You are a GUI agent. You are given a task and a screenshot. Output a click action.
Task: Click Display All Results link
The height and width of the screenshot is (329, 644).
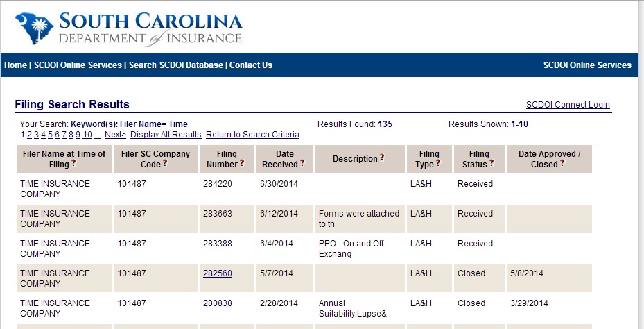(x=166, y=135)
